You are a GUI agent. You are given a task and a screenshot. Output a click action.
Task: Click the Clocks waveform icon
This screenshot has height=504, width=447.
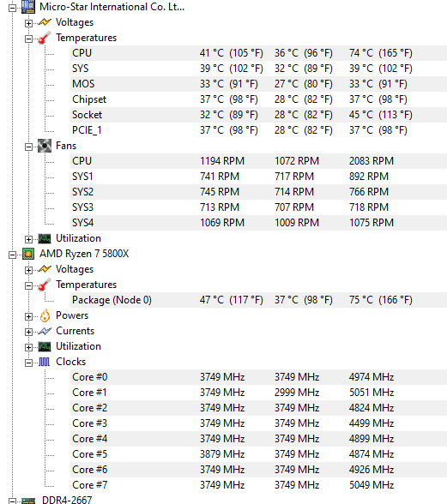[x=45, y=362]
